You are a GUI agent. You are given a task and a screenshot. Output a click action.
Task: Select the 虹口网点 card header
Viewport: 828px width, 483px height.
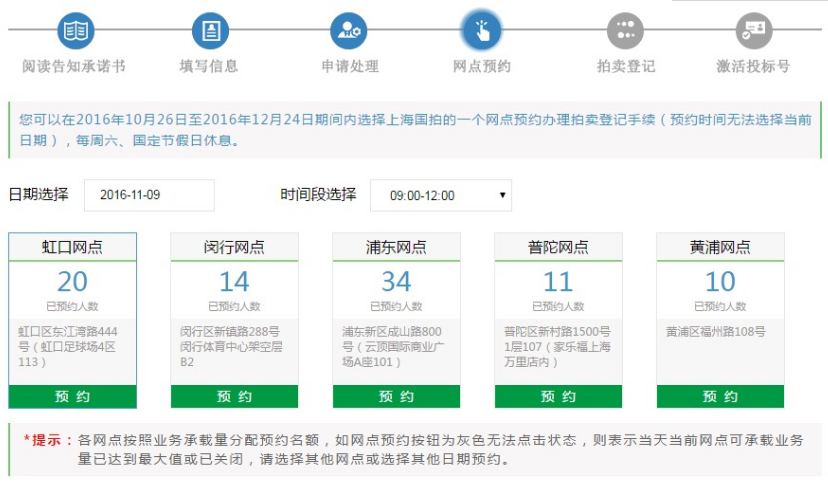(73, 247)
